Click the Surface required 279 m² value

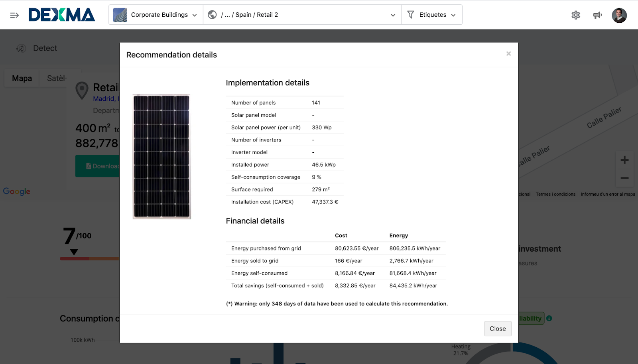point(321,189)
